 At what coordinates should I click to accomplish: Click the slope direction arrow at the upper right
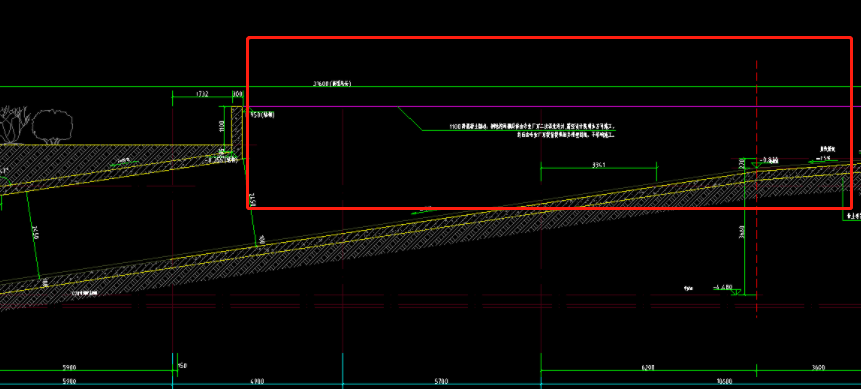pyautogui.click(x=823, y=162)
